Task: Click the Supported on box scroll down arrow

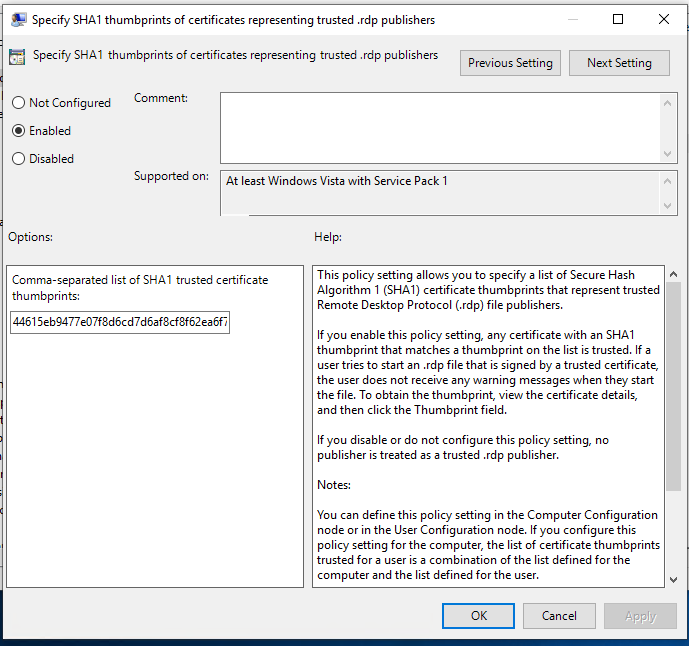Action: (x=670, y=205)
